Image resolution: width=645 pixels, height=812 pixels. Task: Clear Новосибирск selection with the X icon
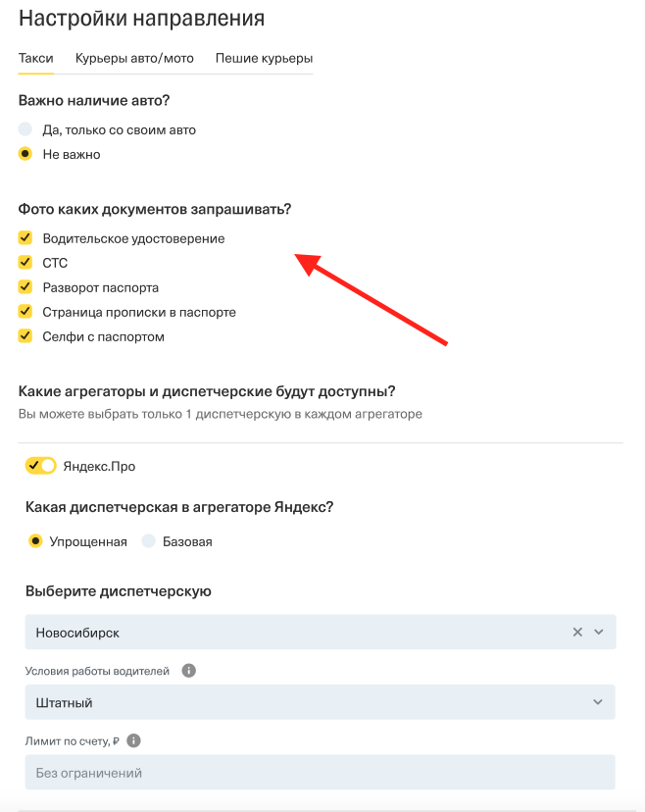coord(577,633)
